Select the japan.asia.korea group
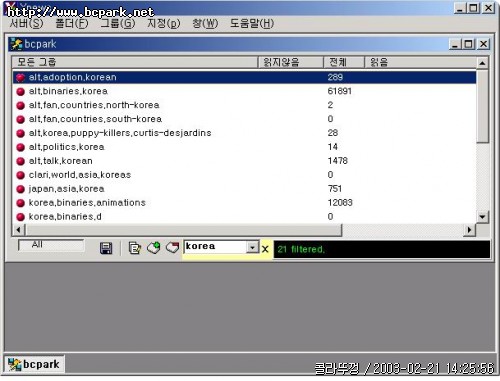This screenshot has height=381, width=500. (x=66, y=189)
